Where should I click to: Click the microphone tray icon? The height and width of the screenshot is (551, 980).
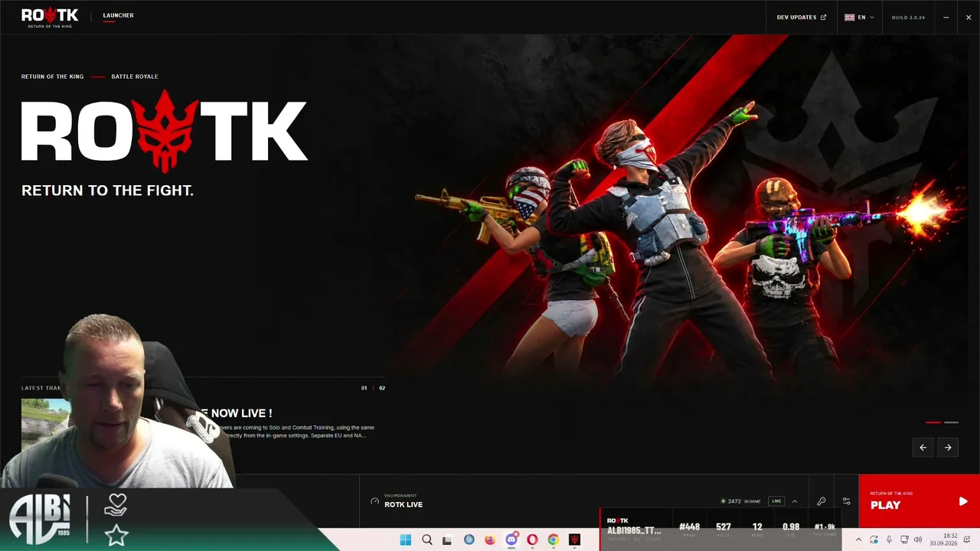click(889, 540)
